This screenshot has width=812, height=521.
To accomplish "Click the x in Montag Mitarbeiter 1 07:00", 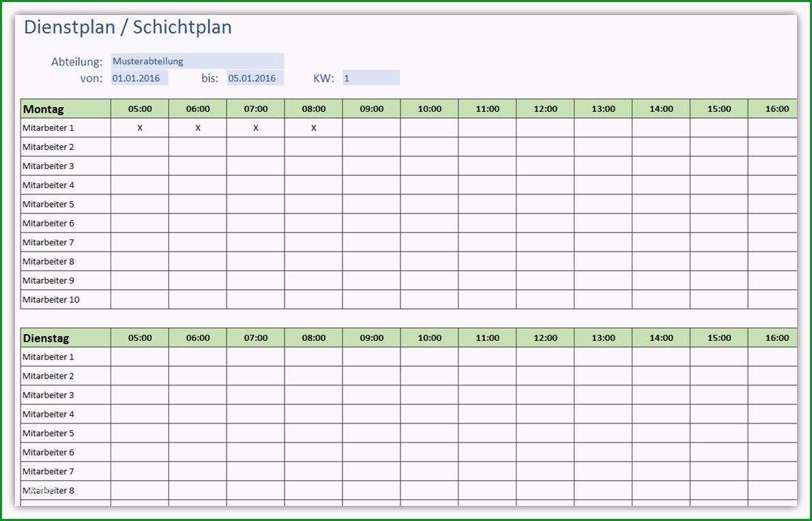I will pos(256,128).
